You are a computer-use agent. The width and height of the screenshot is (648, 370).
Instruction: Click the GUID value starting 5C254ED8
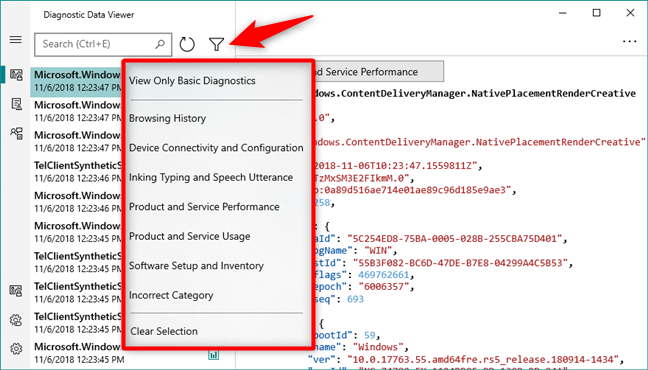point(455,239)
